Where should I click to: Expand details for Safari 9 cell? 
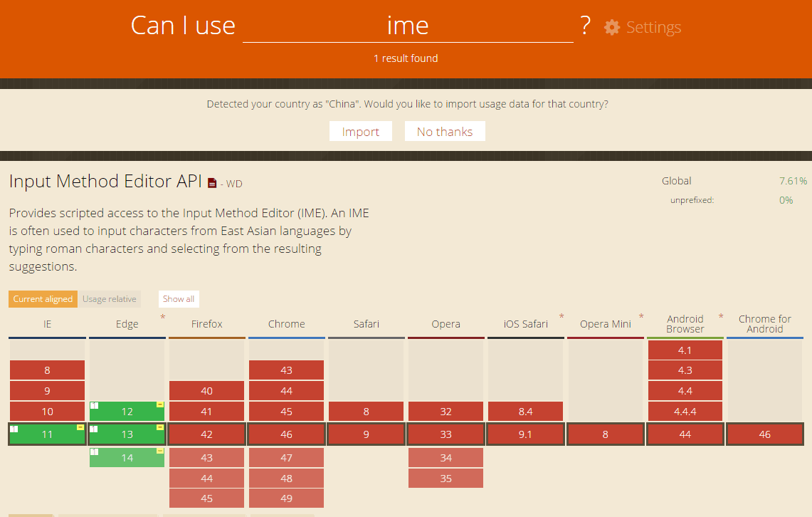point(366,434)
